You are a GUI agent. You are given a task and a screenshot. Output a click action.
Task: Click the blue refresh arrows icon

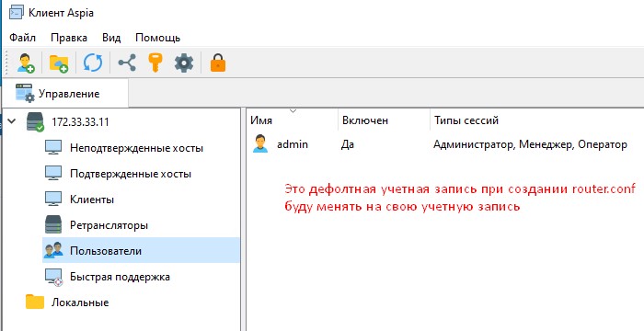tap(92, 63)
